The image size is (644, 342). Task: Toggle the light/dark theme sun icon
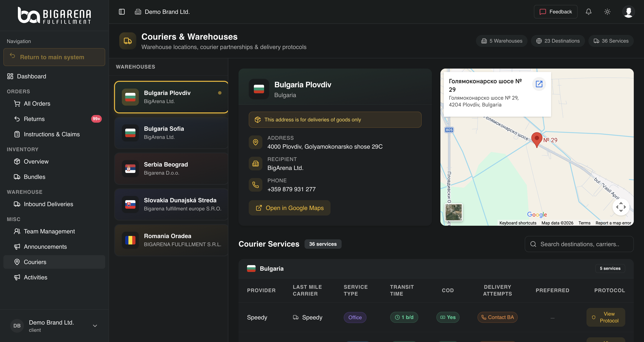tap(607, 12)
